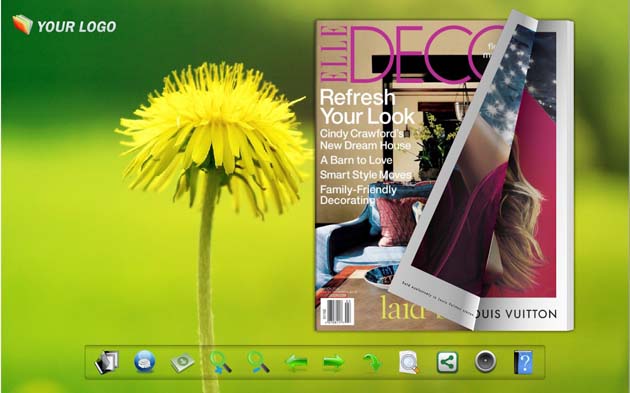
Task: Click the barcode on the magazine cover
Action: pyautogui.click(x=337, y=312)
